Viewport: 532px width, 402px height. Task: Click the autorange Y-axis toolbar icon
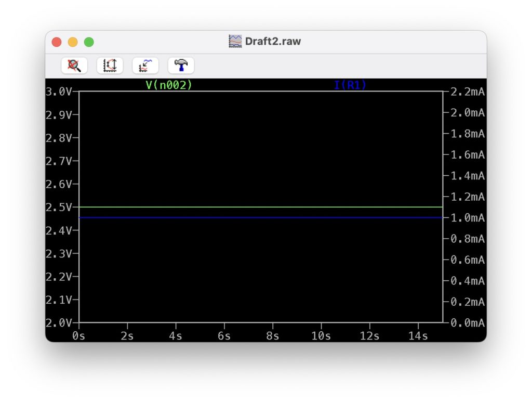[110, 66]
